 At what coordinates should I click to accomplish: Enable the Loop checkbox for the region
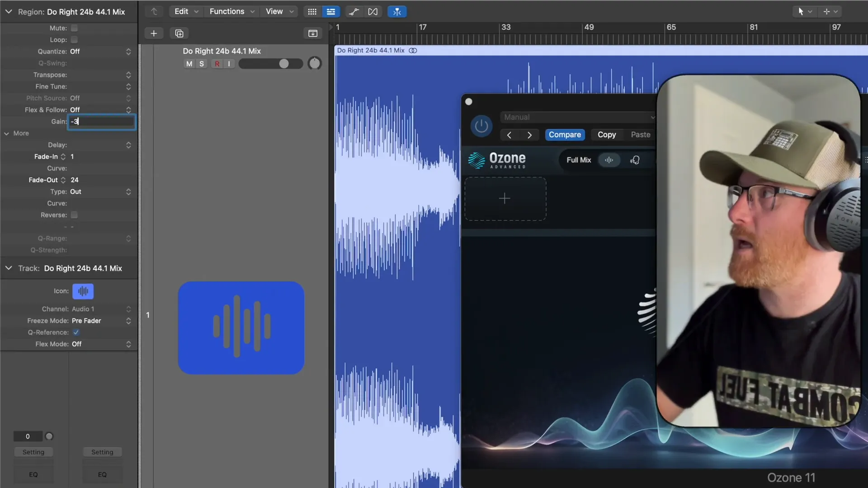coord(74,39)
